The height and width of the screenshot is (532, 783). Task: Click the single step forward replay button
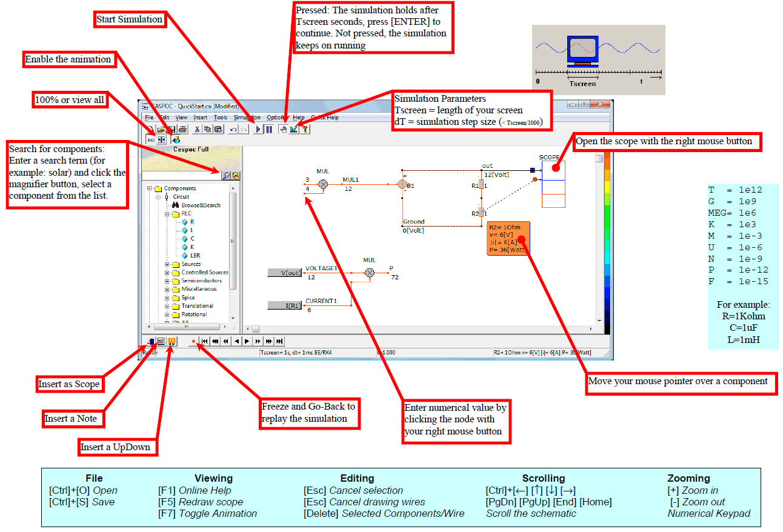pyautogui.click(x=247, y=341)
